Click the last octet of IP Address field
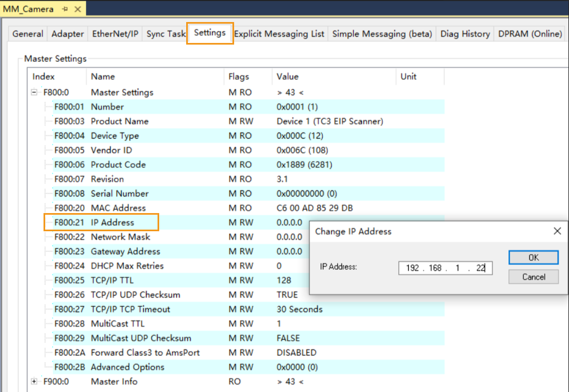The image size is (569, 392). [480, 268]
